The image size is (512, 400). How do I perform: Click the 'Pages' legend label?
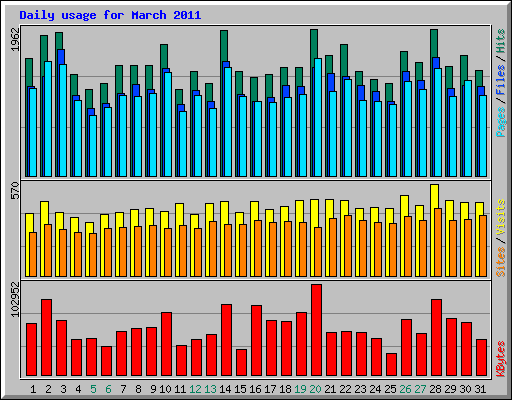501,122
